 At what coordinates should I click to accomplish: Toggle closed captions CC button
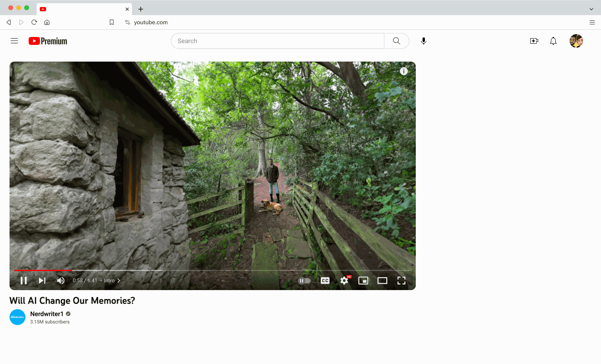(x=325, y=281)
